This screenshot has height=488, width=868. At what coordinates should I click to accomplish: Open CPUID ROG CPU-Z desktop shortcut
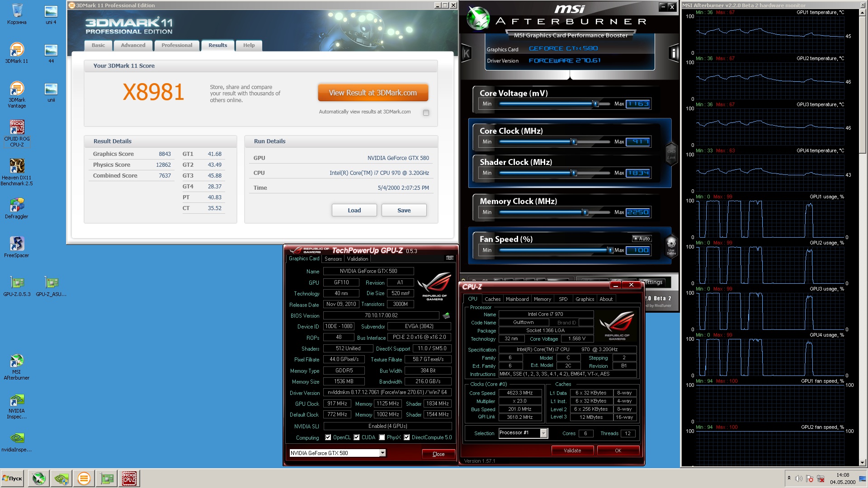17,133
